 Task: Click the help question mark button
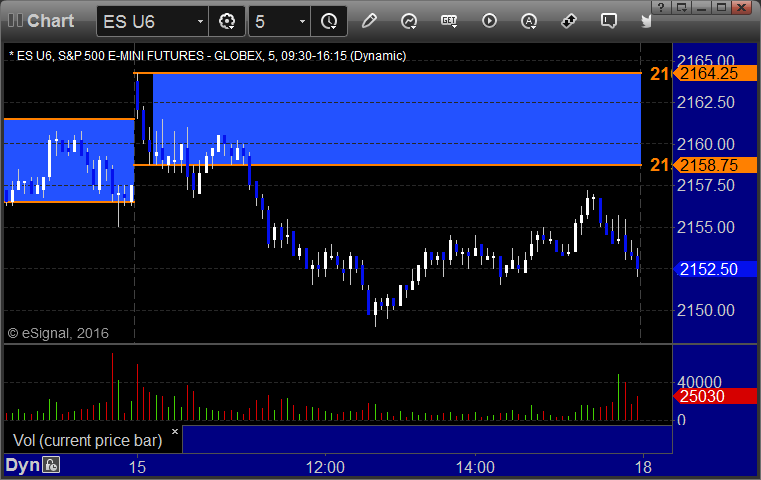[661, 7]
